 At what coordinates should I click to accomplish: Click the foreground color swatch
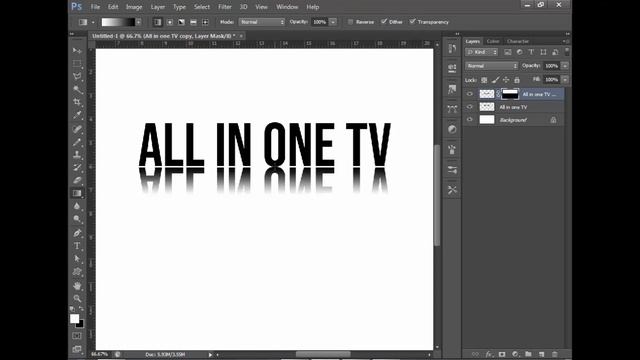click(x=74, y=319)
